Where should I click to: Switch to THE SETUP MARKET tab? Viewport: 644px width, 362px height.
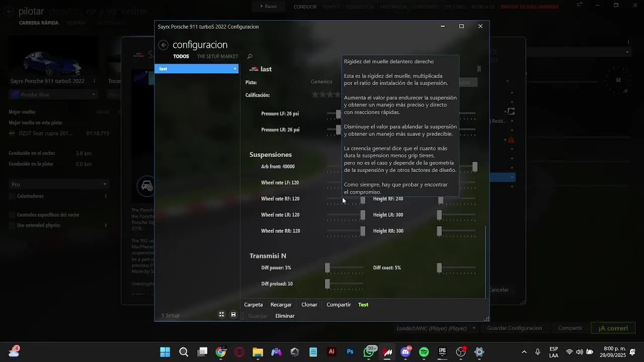point(217,56)
